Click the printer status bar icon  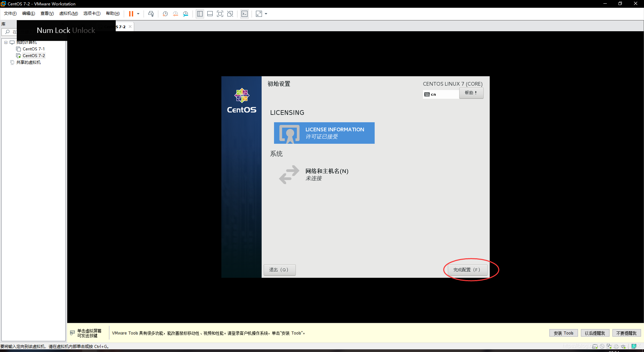(x=616, y=346)
